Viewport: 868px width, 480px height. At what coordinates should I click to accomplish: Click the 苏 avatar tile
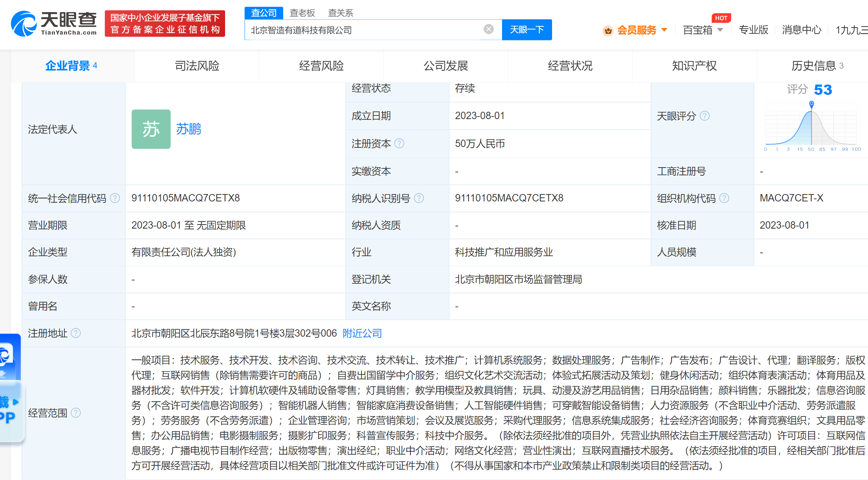151,129
